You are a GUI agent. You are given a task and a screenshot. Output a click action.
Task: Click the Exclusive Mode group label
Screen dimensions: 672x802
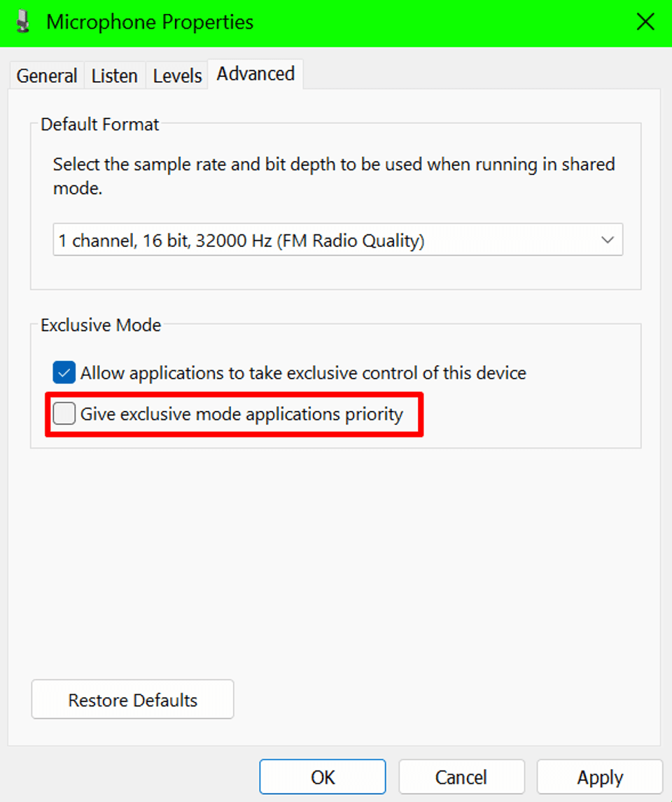101,325
